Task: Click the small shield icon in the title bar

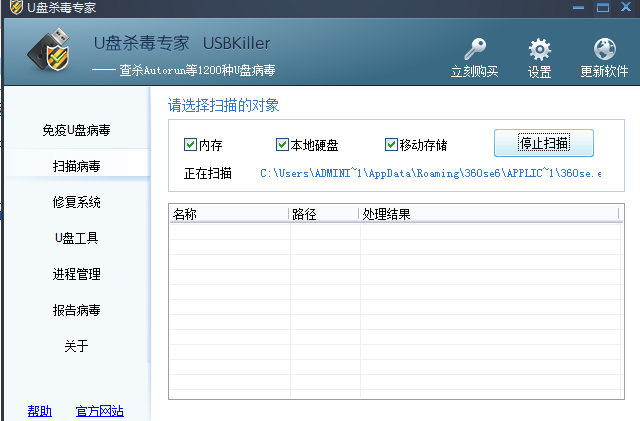Action: (16, 7)
